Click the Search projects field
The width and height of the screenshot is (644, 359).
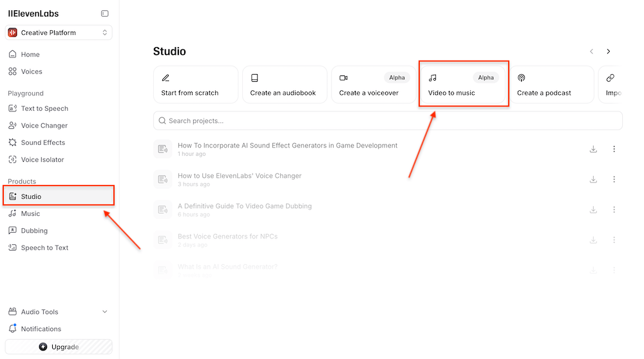[388, 121]
